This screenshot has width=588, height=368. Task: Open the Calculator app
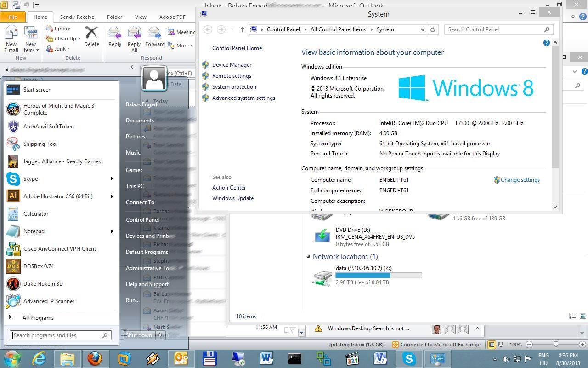[61, 214]
